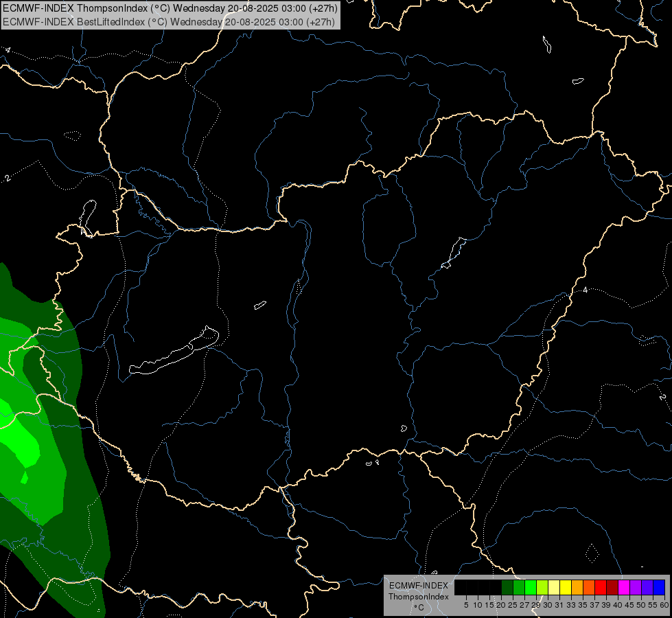This screenshot has height=618, width=672.
Task: Click the °C unit label in the legend
Action: 419,607
